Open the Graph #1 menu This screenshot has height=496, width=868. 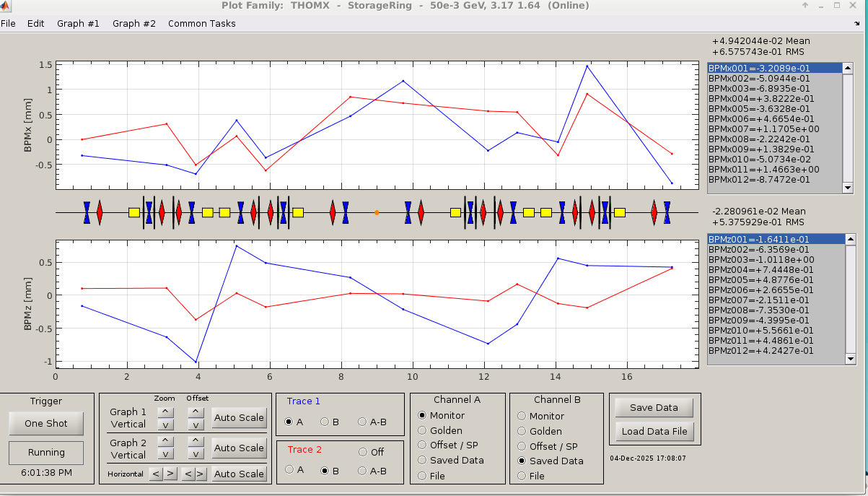pyautogui.click(x=78, y=23)
